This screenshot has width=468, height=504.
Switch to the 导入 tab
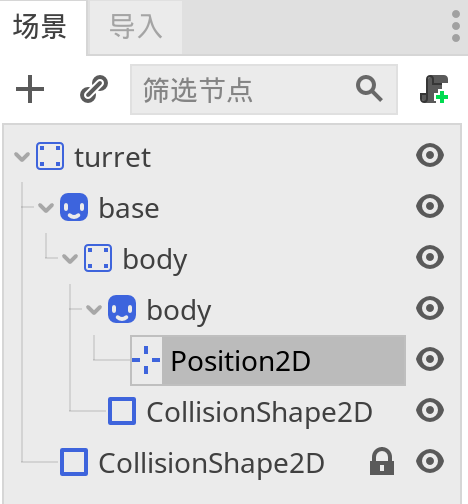tap(136, 27)
